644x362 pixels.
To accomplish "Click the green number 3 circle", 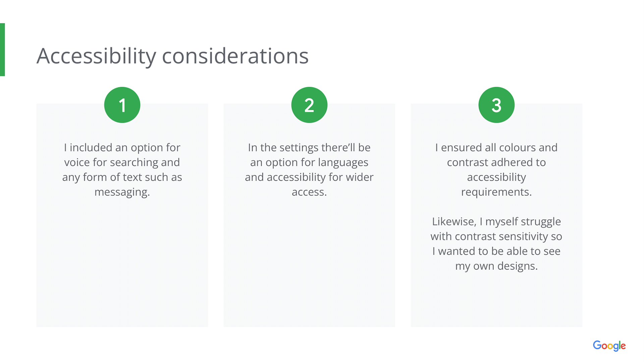I will 496,105.
